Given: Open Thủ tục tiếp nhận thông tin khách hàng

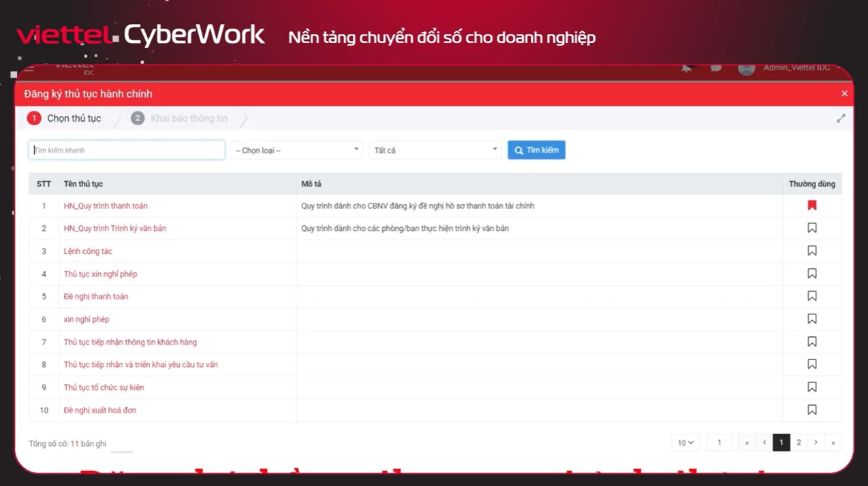Looking at the screenshot, I should coord(130,342).
